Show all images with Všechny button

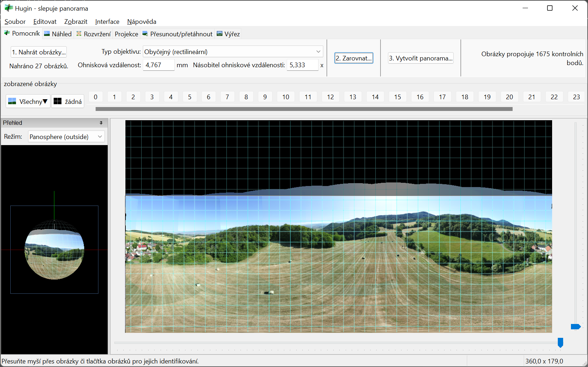[28, 101]
